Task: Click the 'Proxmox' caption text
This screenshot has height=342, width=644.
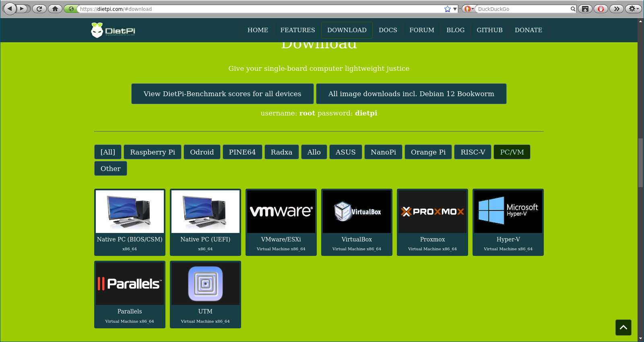Action: [x=432, y=239]
